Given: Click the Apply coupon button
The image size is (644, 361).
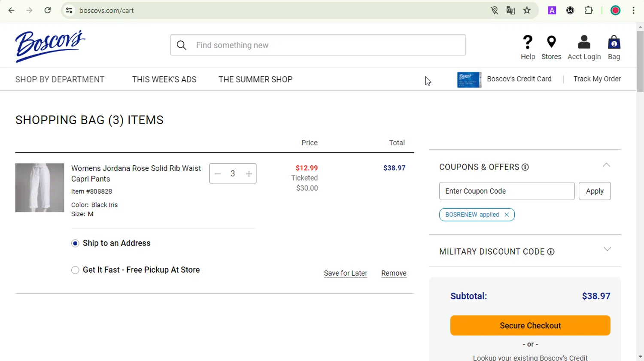Looking at the screenshot, I should point(595,191).
